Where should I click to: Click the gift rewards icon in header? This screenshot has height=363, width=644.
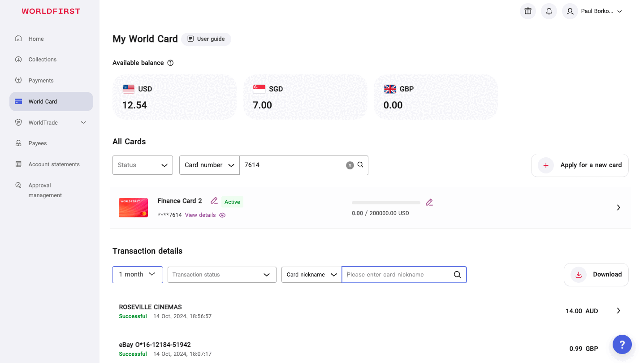point(528,11)
